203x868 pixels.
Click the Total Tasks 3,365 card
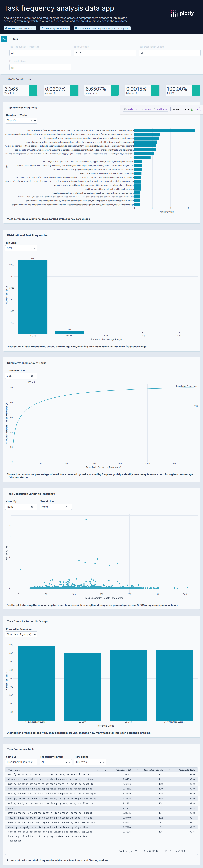[21, 90]
